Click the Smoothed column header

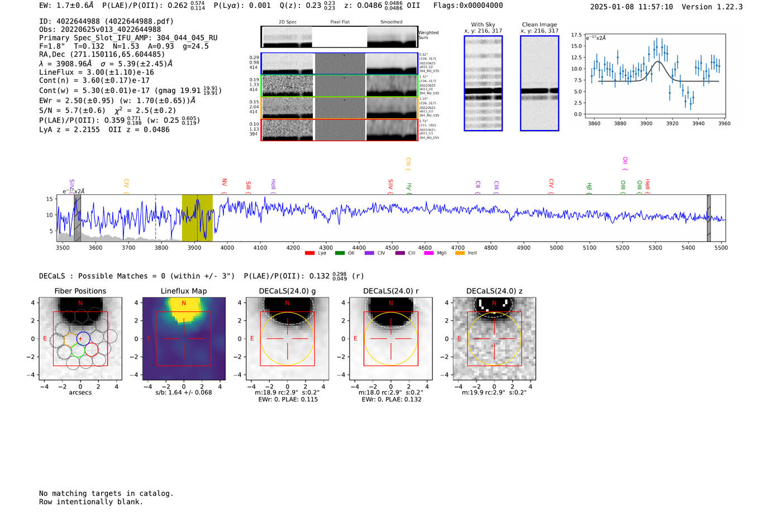392,22
